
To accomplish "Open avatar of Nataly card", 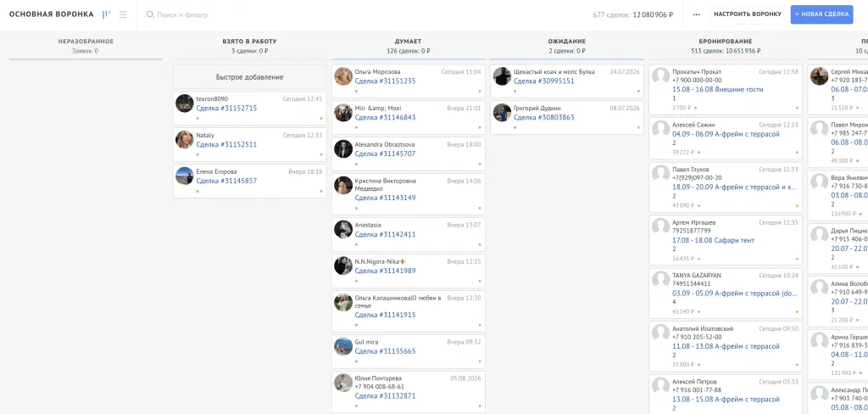I will coord(184,140).
